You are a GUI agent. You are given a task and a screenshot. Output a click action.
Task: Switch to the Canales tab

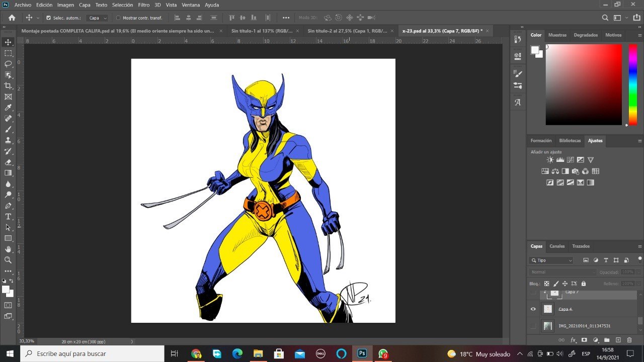click(x=557, y=246)
